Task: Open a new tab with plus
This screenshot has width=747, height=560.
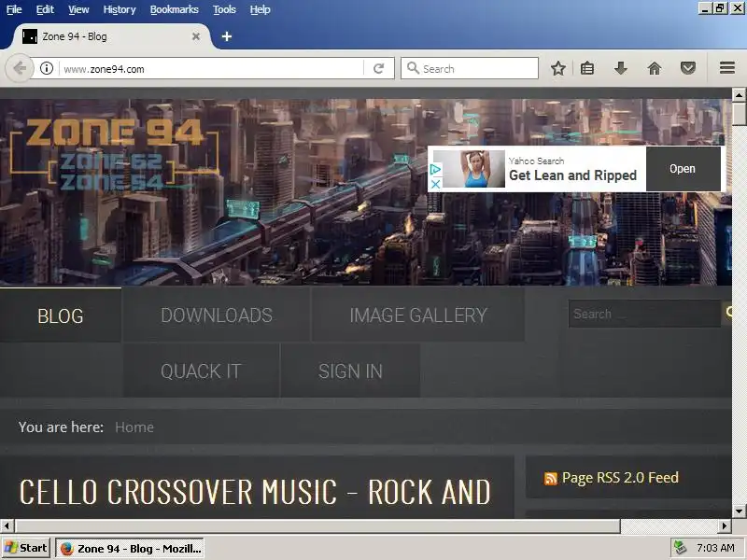Action: (227, 36)
